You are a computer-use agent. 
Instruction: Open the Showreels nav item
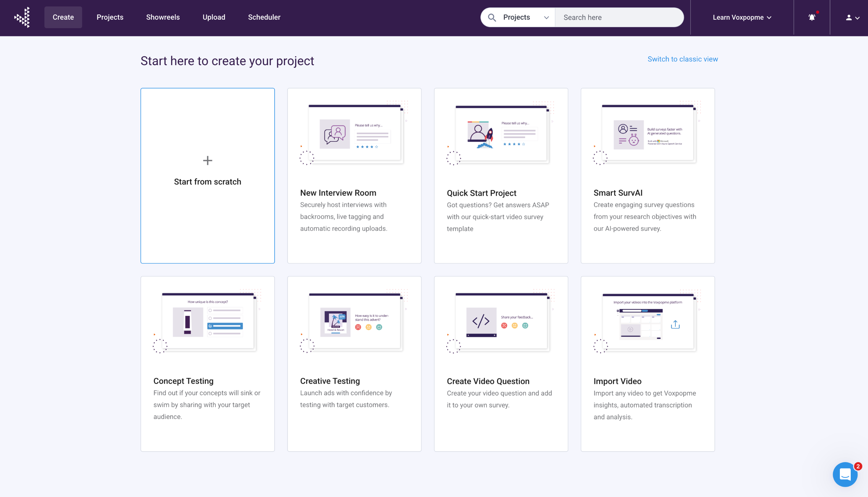pyautogui.click(x=163, y=17)
